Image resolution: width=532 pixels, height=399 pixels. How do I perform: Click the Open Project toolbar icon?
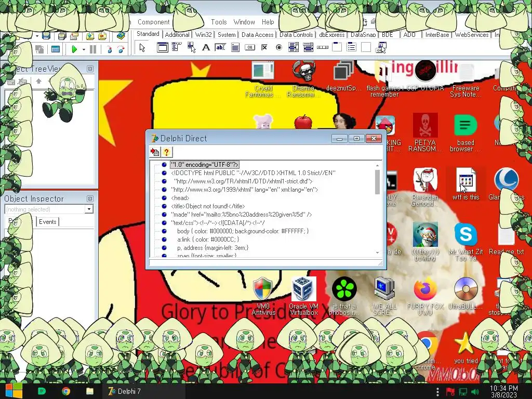point(74,36)
